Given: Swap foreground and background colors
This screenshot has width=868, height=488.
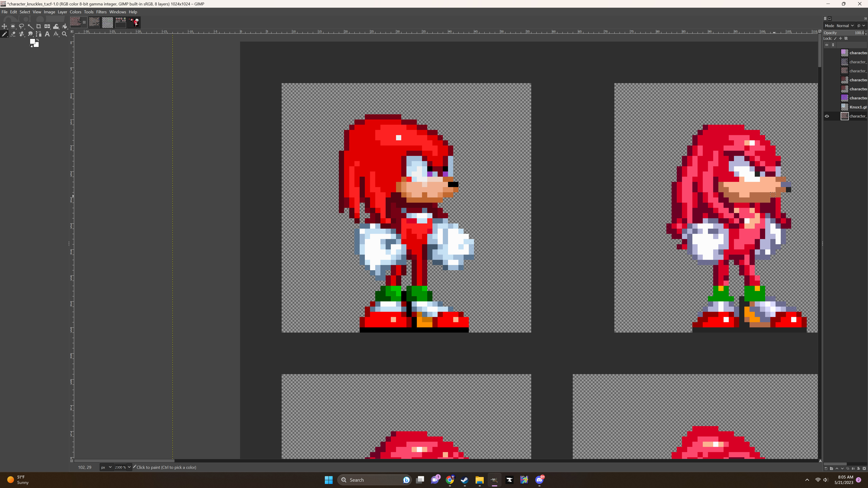Looking at the screenshot, I should [x=37, y=40].
